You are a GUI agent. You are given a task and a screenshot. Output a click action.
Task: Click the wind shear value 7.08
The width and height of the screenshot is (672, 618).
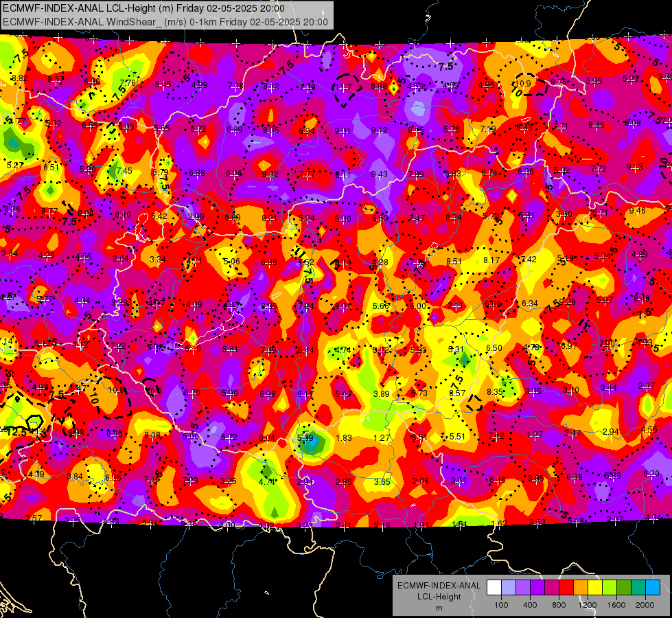click(235, 87)
